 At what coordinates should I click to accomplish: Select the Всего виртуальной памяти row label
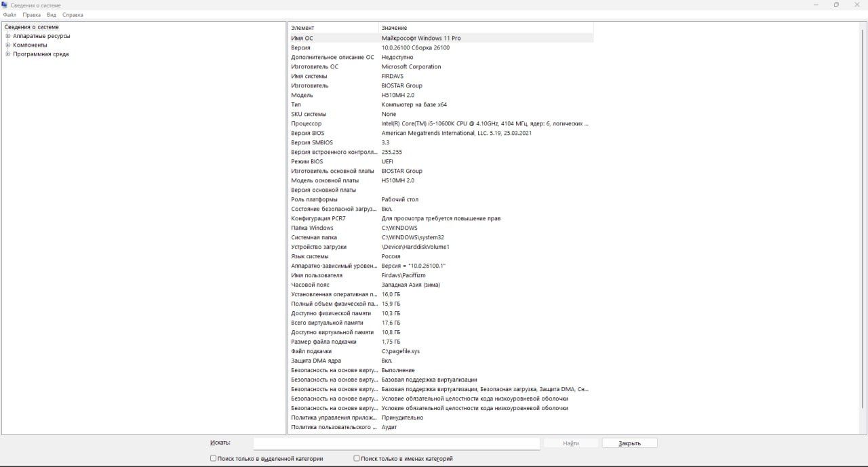328,323
